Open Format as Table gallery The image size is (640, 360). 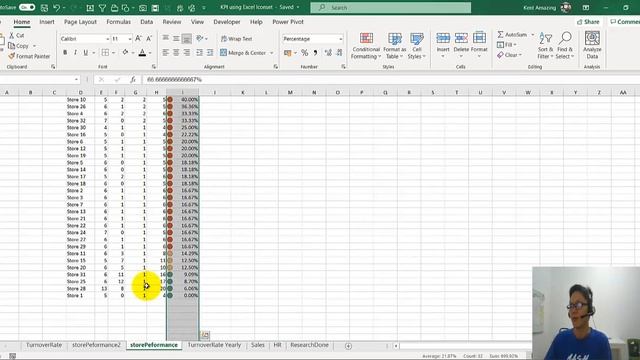click(x=394, y=46)
